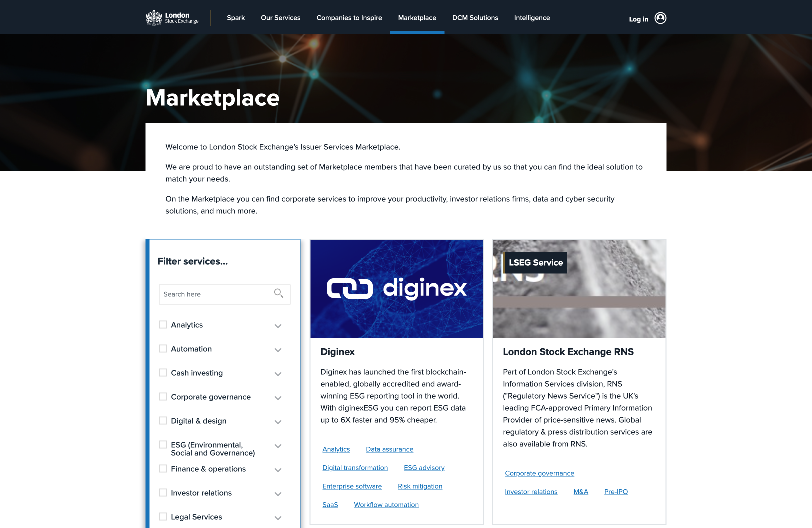
Task: Click the London Stock Exchange logo
Action: [172, 18]
